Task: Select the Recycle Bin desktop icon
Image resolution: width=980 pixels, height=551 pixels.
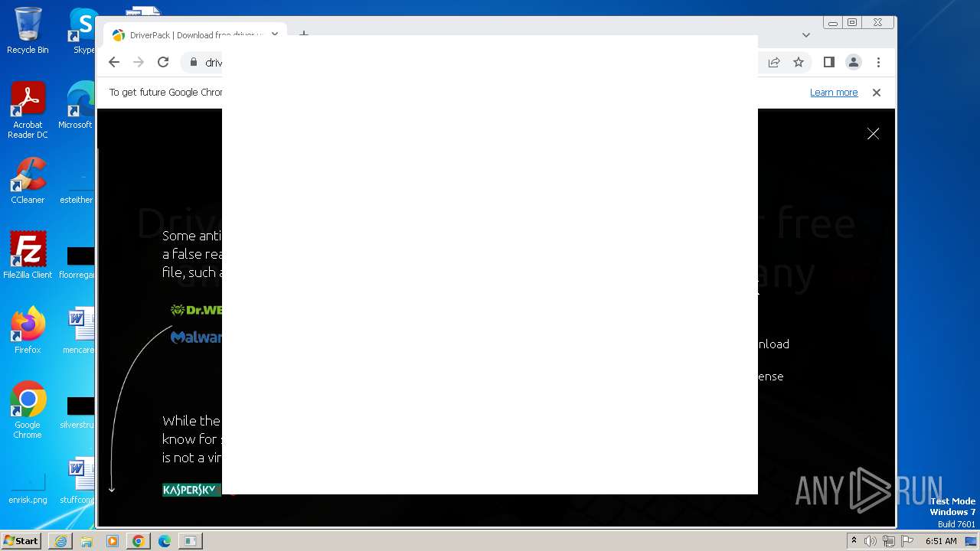Action: tap(28, 31)
